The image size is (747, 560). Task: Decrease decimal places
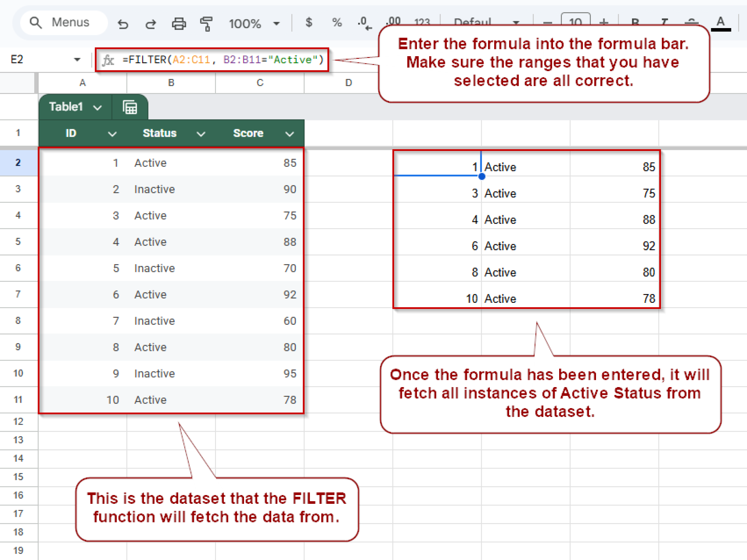363,23
